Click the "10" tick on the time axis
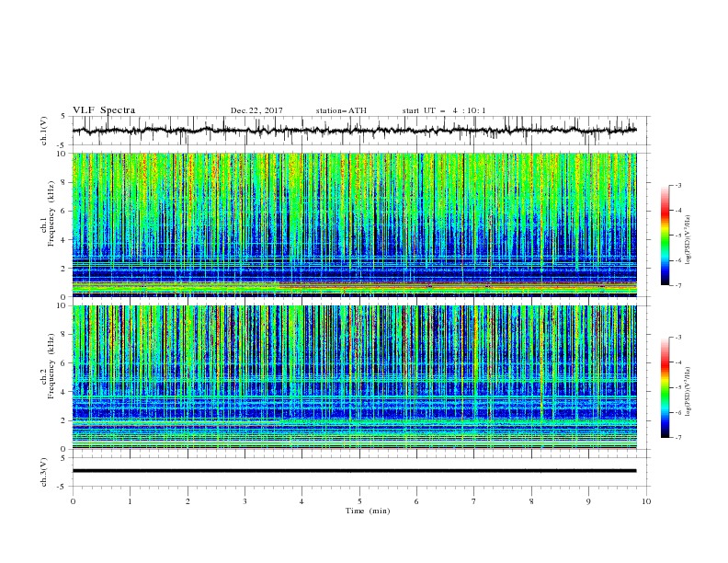Viewport: 728px width, 563px height. coord(646,501)
